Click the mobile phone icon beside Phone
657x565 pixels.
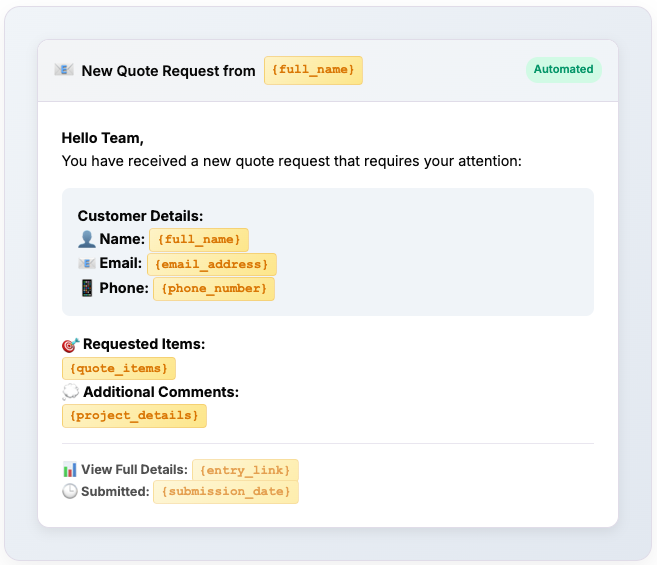click(87, 288)
